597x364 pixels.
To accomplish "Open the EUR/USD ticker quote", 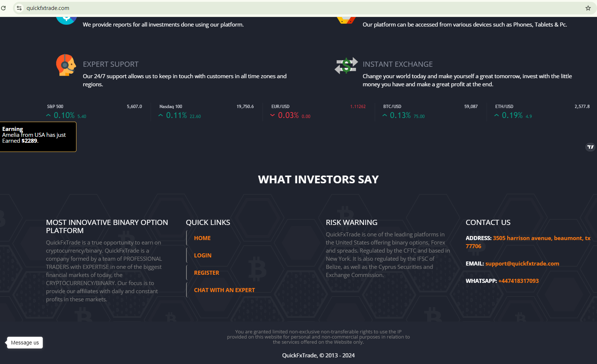I will click(x=318, y=111).
